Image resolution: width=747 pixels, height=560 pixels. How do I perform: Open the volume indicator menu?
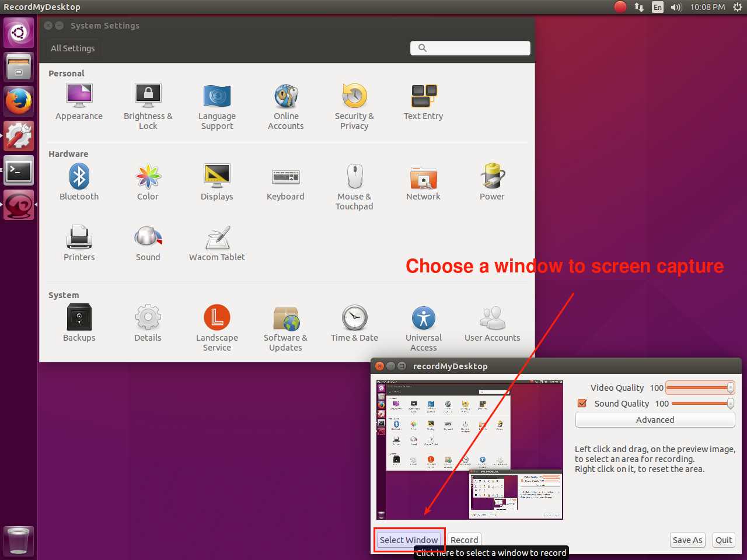click(x=676, y=7)
